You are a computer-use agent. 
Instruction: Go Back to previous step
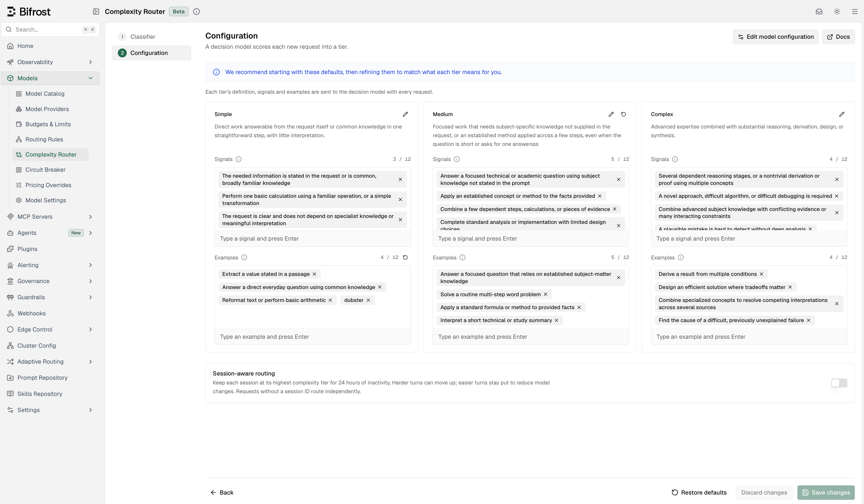(x=222, y=492)
